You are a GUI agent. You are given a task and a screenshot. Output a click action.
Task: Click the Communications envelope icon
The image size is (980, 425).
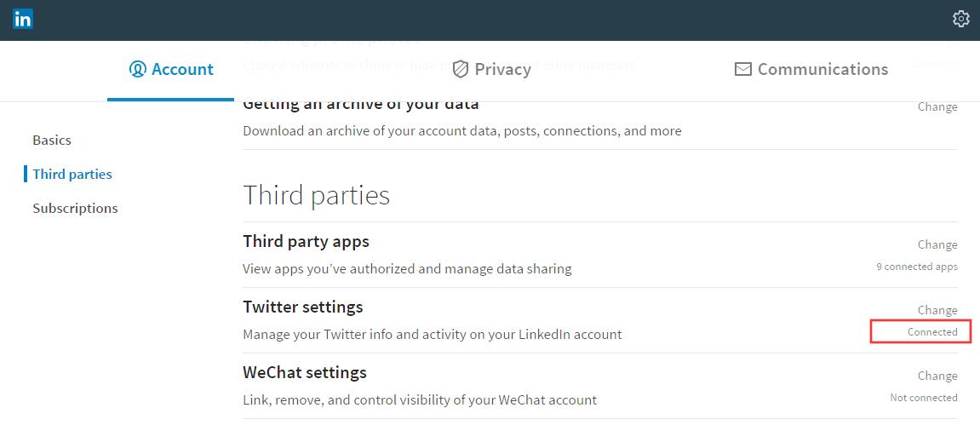(743, 69)
